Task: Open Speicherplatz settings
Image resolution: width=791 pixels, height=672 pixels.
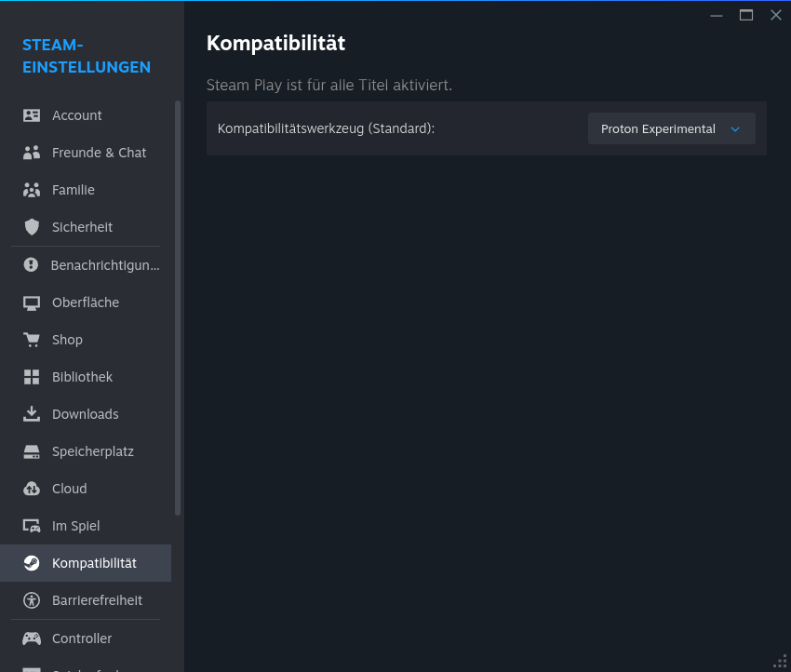Action: [x=86, y=451]
